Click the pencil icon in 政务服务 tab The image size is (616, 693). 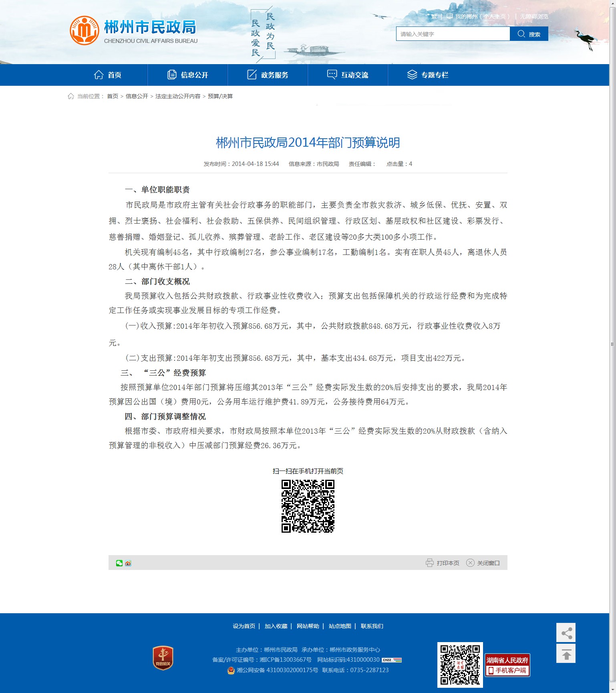[252, 75]
